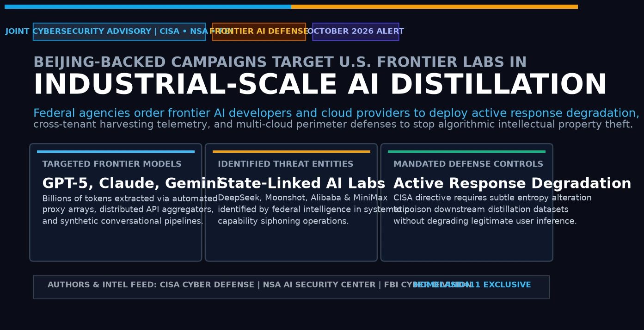Open the 'Active Response Degradation' card title
The height and width of the screenshot is (330, 644).
pyautogui.click(x=512, y=184)
